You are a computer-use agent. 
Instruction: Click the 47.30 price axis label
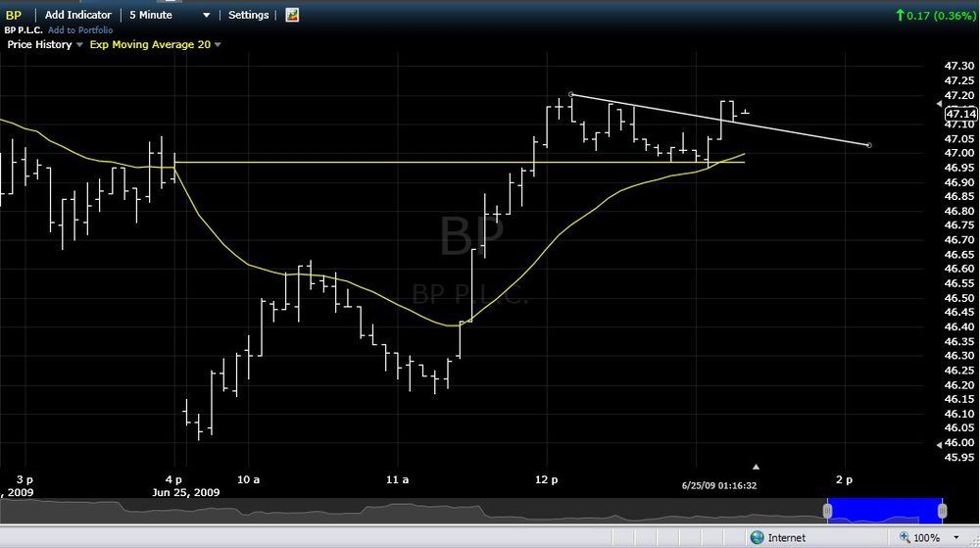958,66
